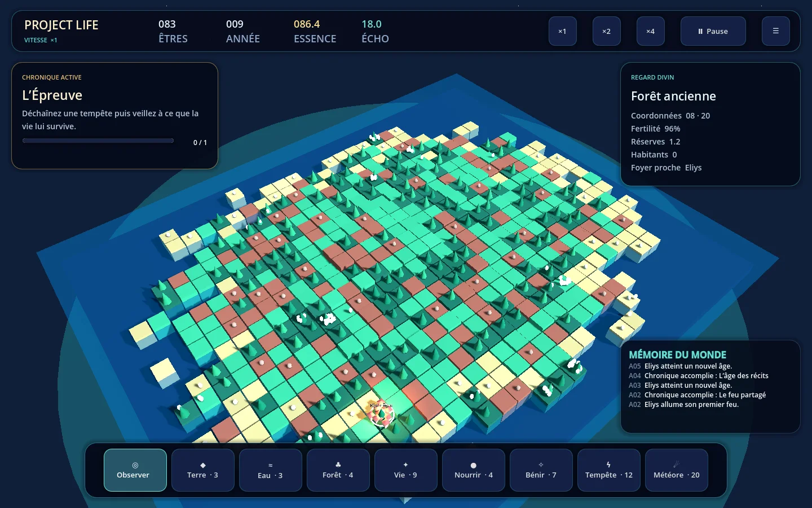Click the MÉMOIRE DU MONDE heading
Screen dimensions: 812x508
click(x=678, y=354)
